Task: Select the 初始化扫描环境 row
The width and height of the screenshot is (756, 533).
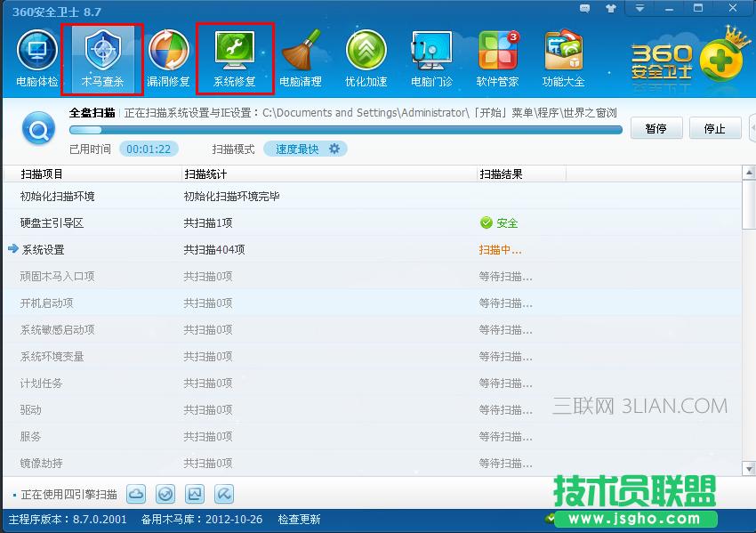Action: coord(372,196)
